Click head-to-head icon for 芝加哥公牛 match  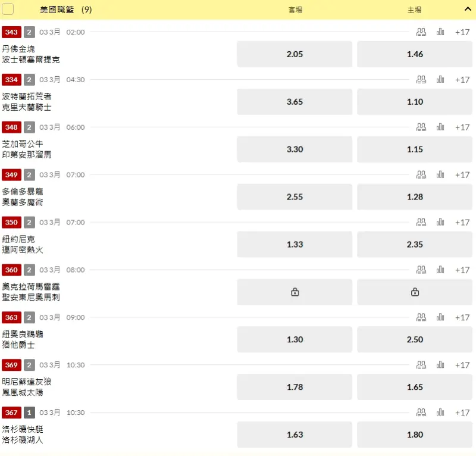coord(421,127)
